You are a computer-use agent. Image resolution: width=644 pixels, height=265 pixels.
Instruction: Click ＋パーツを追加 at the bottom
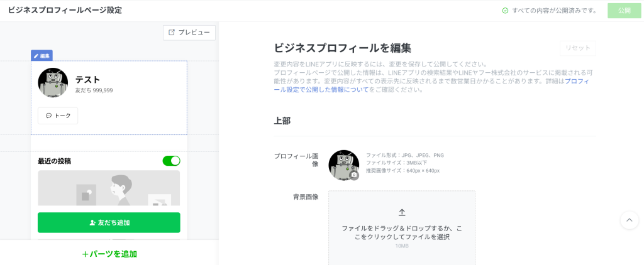click(109, 254)
